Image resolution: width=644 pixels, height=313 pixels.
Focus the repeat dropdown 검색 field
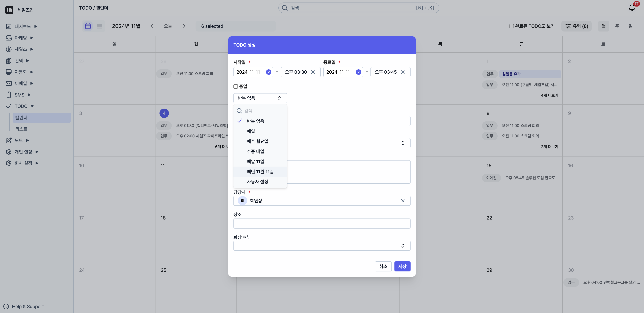click(260, 111)
